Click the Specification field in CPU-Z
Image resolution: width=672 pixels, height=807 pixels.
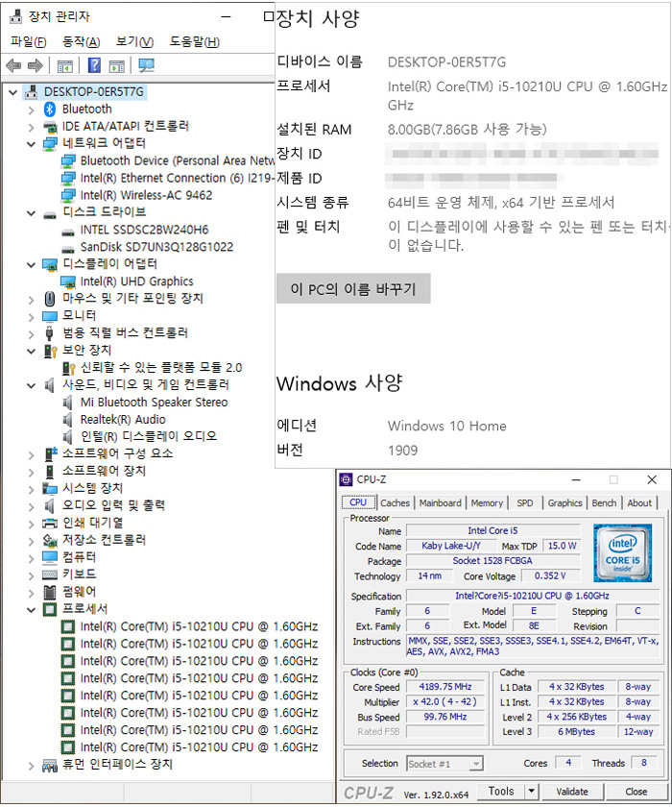point(532,596)
